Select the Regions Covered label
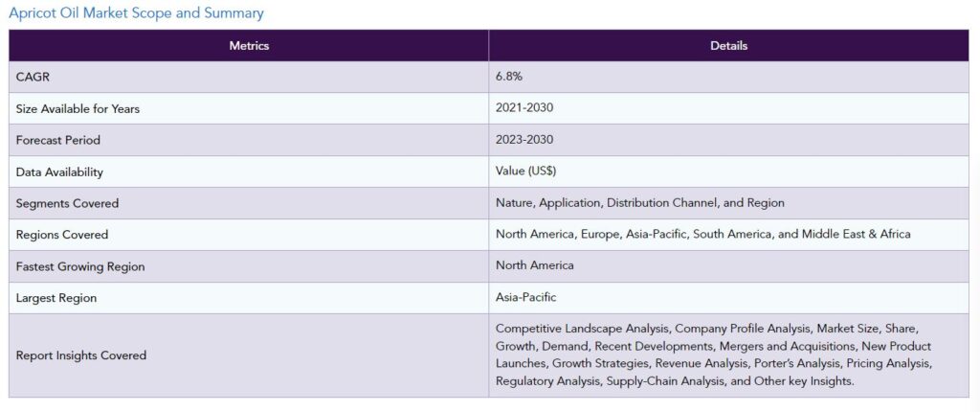Viewport: 980px width, 412px height. pos(62,235)
